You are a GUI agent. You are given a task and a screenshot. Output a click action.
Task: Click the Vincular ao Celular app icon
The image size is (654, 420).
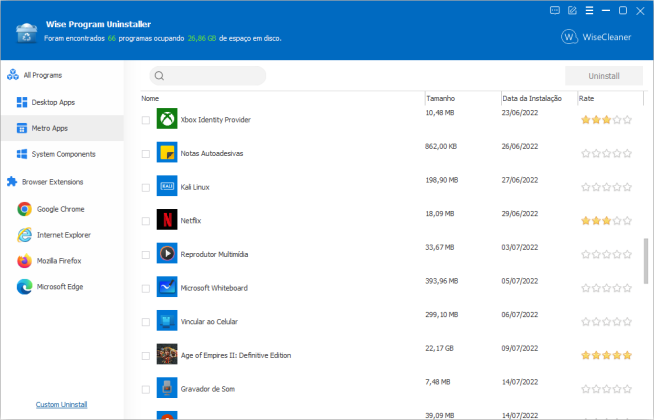167,321
